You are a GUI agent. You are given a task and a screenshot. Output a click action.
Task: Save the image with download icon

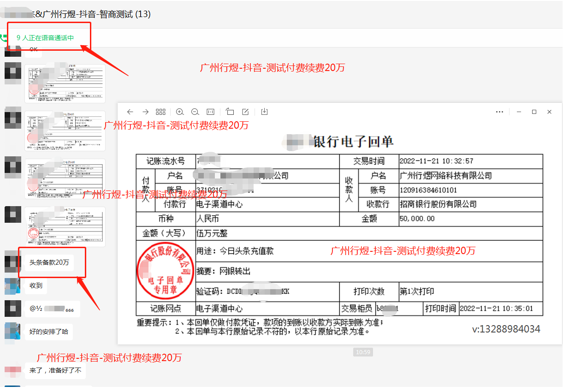point(264,112)
